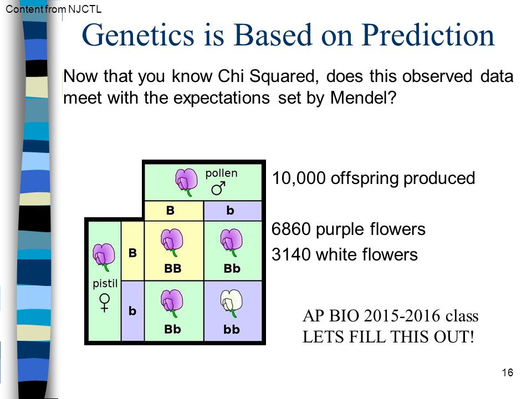Click the lavender b pistil allele cell
The image size is (532, 399).
click(x=132, y=311)
